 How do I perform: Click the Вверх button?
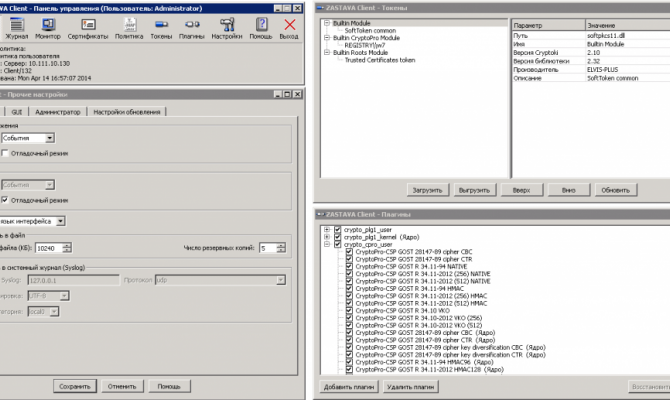coord(521,190)
